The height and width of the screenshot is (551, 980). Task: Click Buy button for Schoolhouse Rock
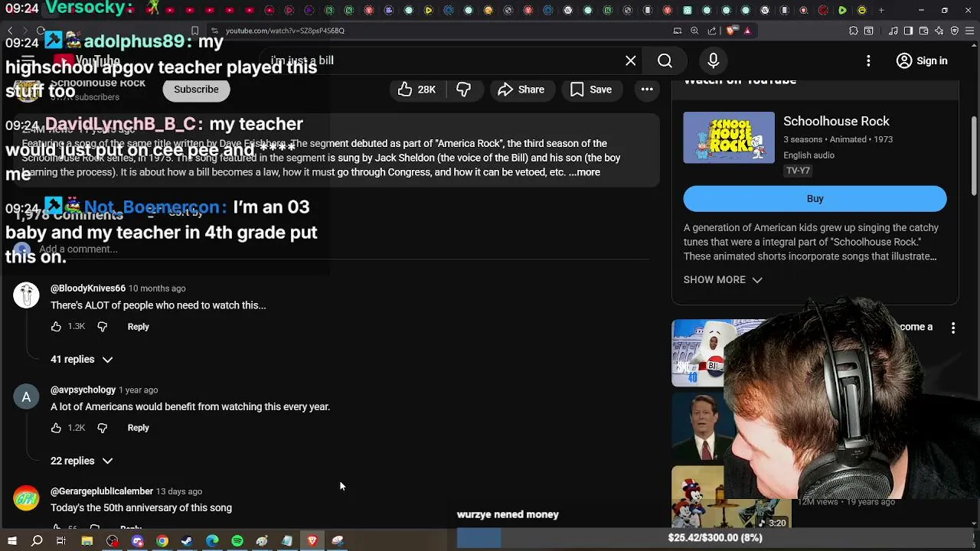point(815,199)
